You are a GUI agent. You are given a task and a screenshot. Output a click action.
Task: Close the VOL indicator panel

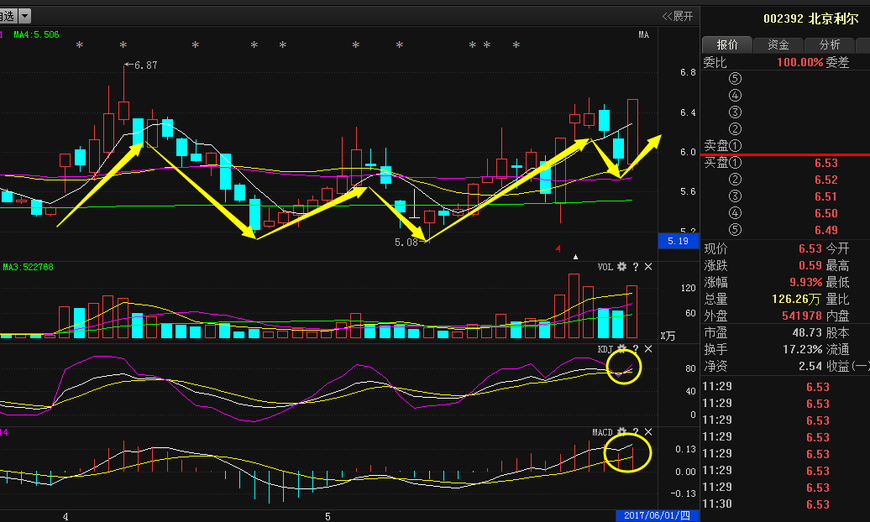pos(648,267)
